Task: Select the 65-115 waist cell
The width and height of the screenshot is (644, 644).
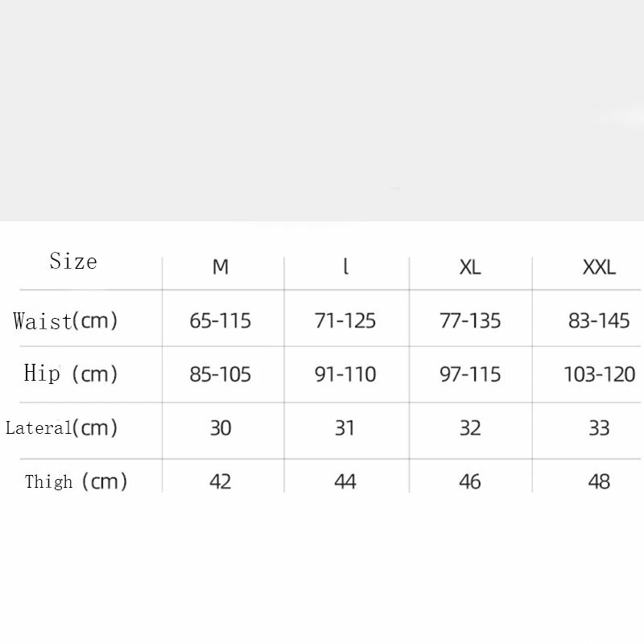Action: click(220, 320)
